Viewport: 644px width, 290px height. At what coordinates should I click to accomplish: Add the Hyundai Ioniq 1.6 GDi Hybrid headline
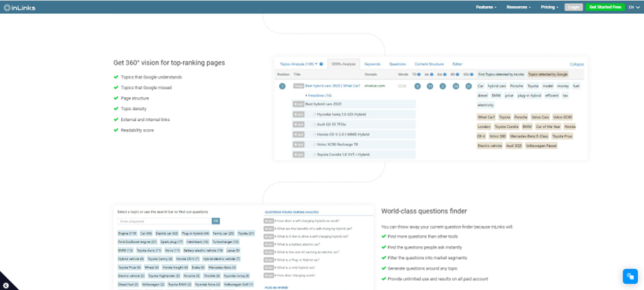coord(299,114)
